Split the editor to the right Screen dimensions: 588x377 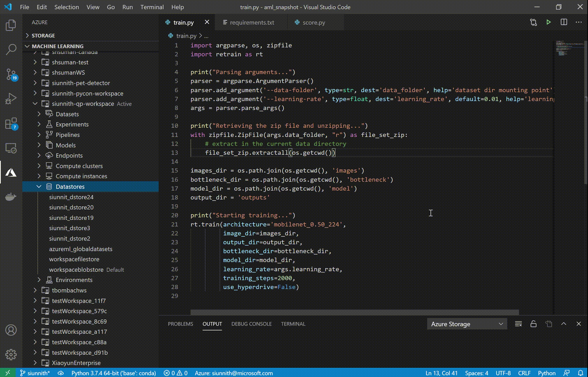click(564, 22)
